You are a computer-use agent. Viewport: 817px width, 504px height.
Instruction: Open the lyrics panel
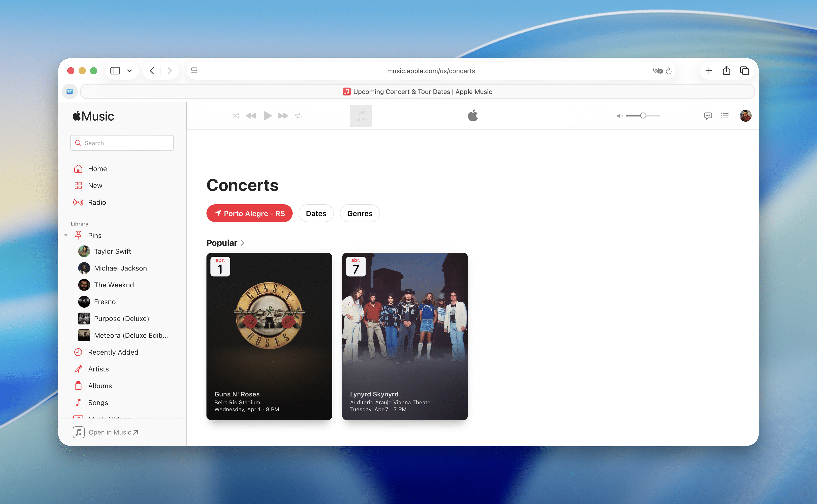[x=708, y=116]
